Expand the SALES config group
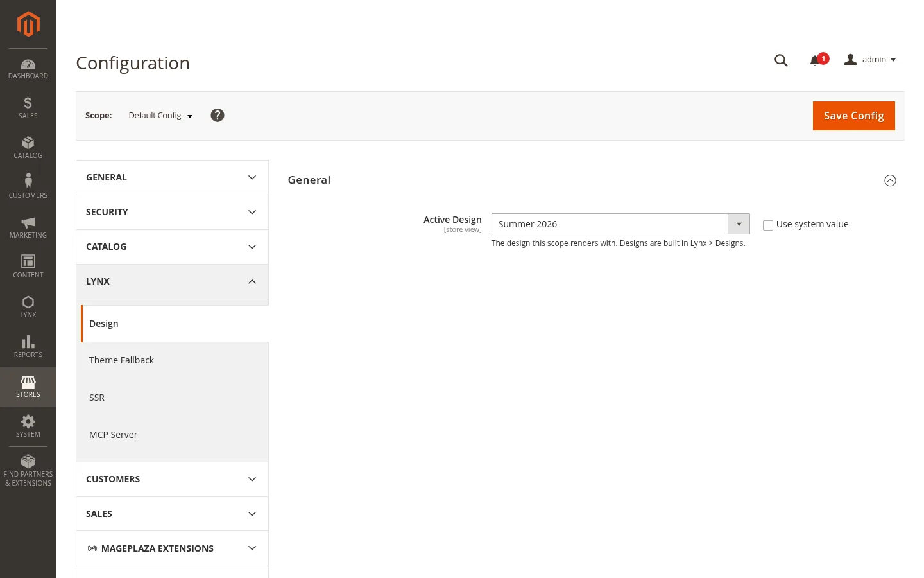Image resolution: width=924 pixels, height=578 pixels. tap(172, 514)
